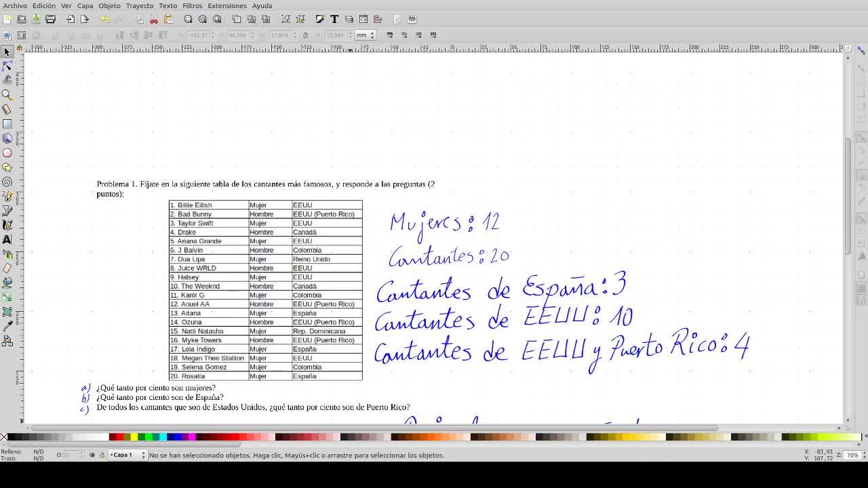
Task: Select the Mesh gradient tool
Action: click(7, 312)
